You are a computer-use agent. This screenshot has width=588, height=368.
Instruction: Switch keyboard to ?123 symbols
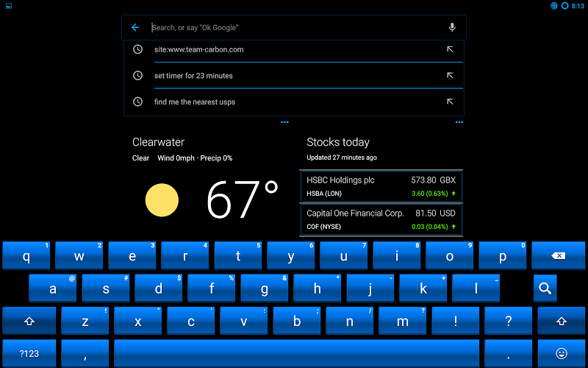29,353
